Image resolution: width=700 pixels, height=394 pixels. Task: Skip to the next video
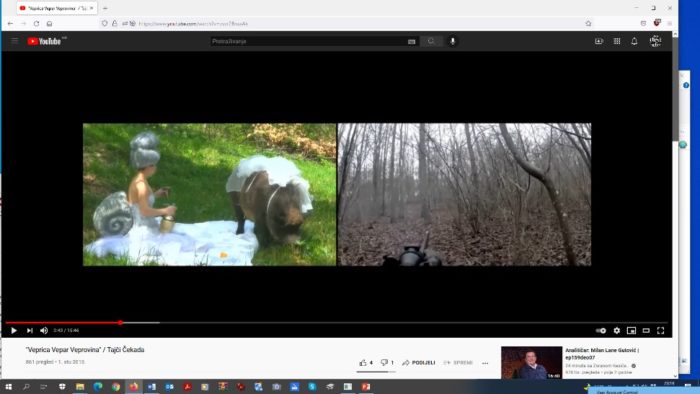(x=29, y=330)
